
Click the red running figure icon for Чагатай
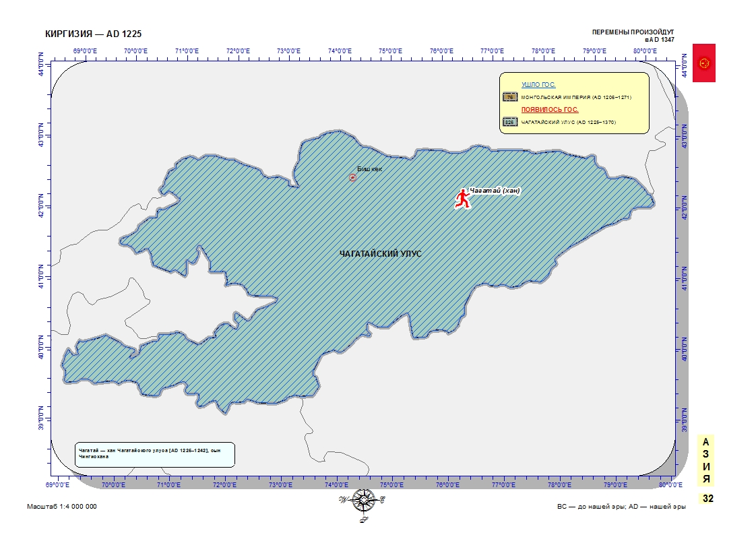pyautogui.click(x=462, y=199)
